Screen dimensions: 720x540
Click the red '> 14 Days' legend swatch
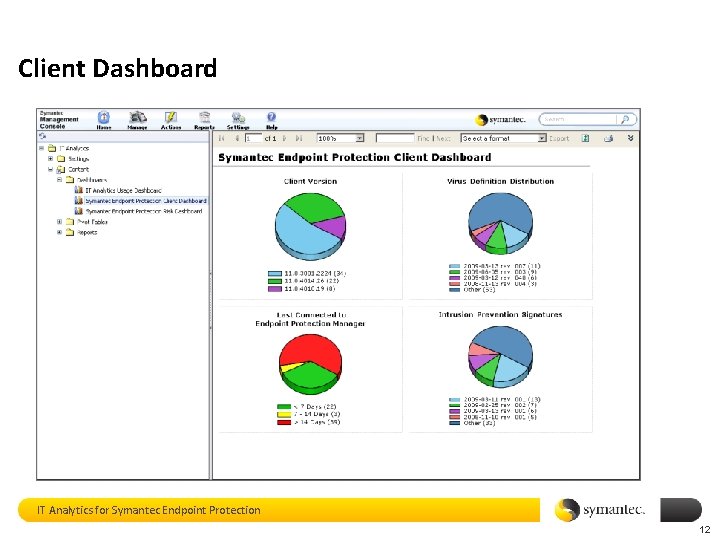click(284, 422)
